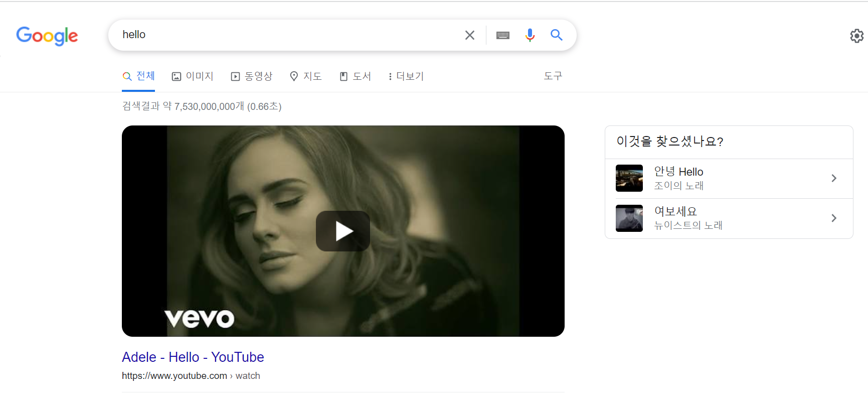Click the youtube.com watch URL
868x405 pixels.
(191, 376)
